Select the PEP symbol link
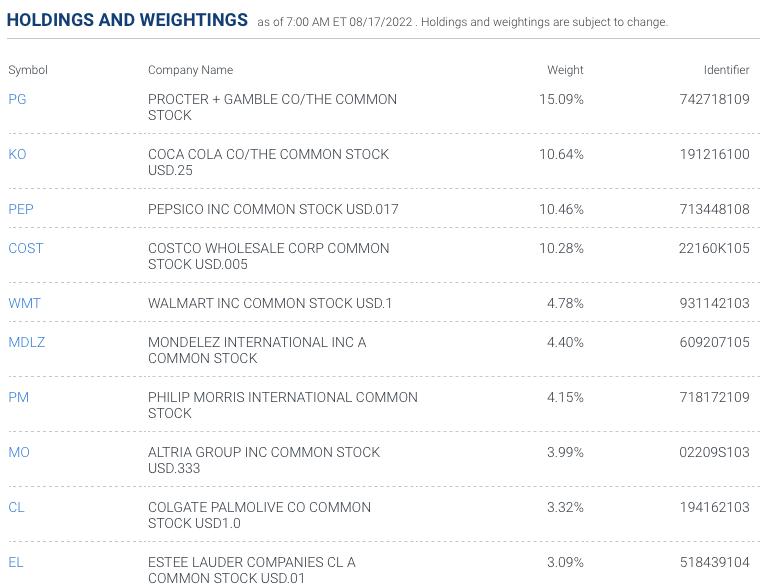The width and height of the screenshot is (760, 584). (21, 209)
